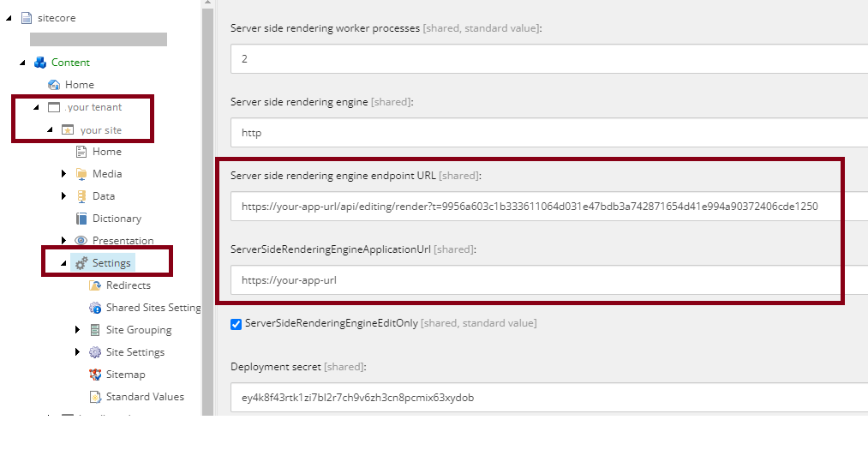Click the Settings gears icon

(81, 263)
